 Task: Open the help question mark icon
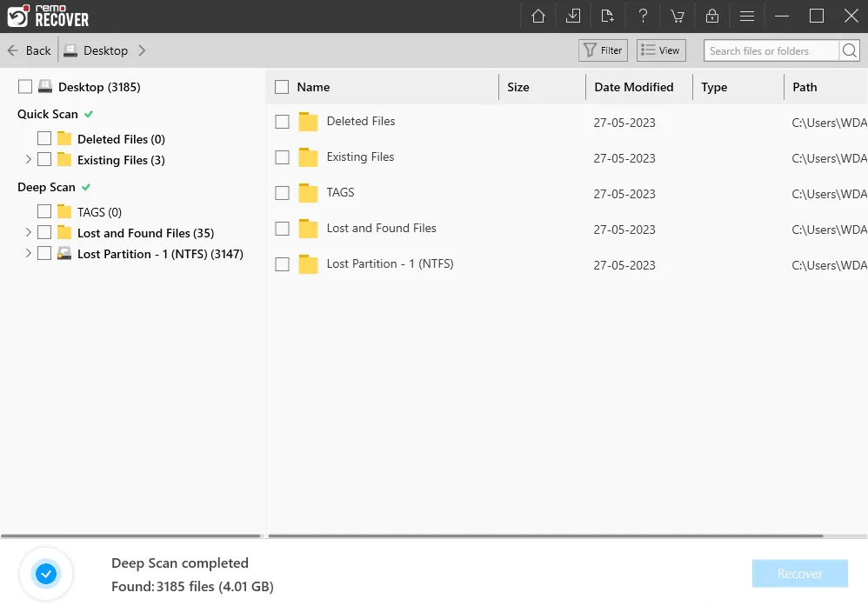(643, 16)
